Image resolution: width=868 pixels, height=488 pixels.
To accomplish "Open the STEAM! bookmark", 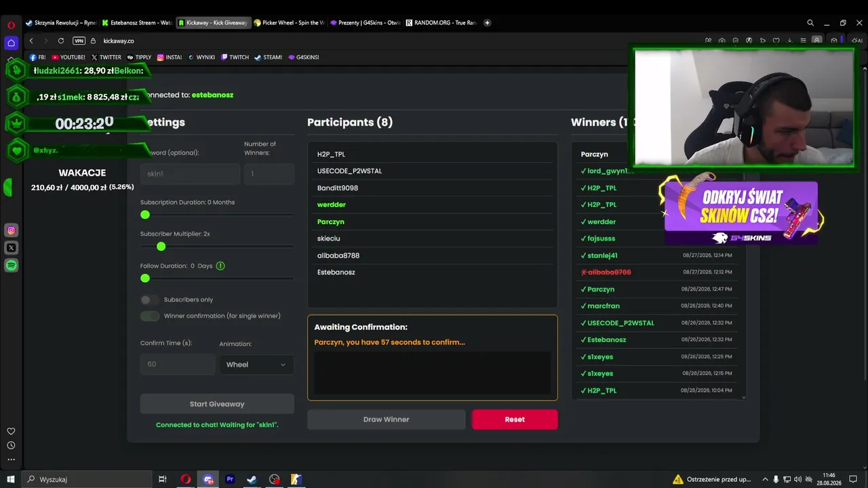I will click(268, 58).
